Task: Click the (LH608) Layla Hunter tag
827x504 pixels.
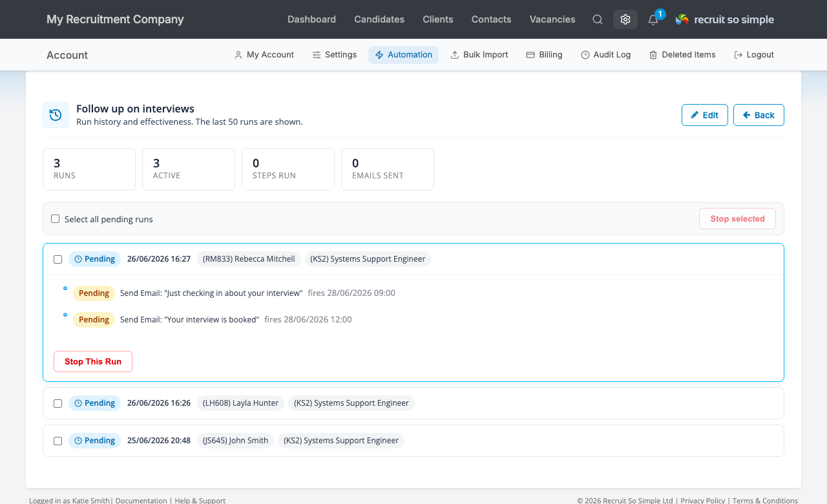Action: coord(240,403)
